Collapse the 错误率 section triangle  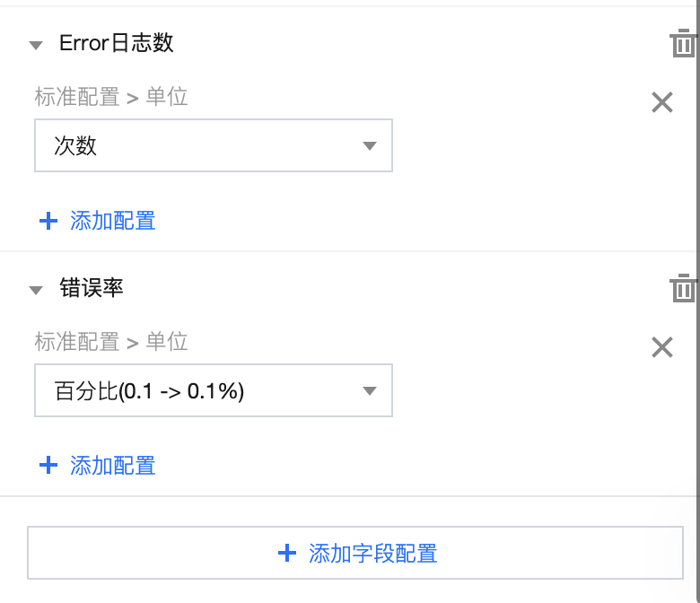(36, 290)
